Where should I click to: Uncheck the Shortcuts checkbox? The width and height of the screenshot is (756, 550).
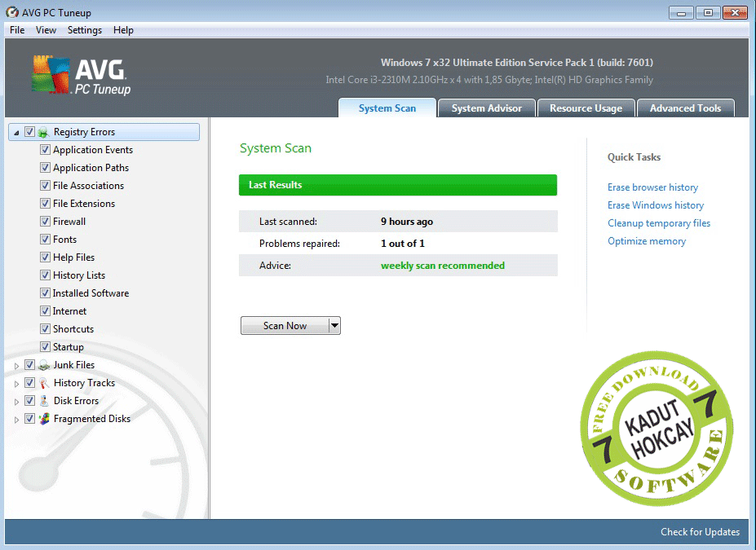coord(45,328)
